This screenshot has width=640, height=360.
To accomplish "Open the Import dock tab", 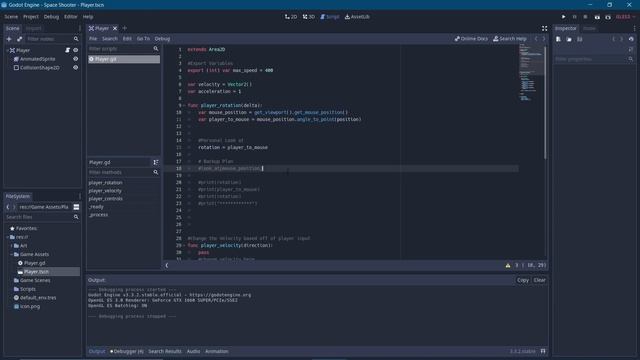I will point(33,28).
